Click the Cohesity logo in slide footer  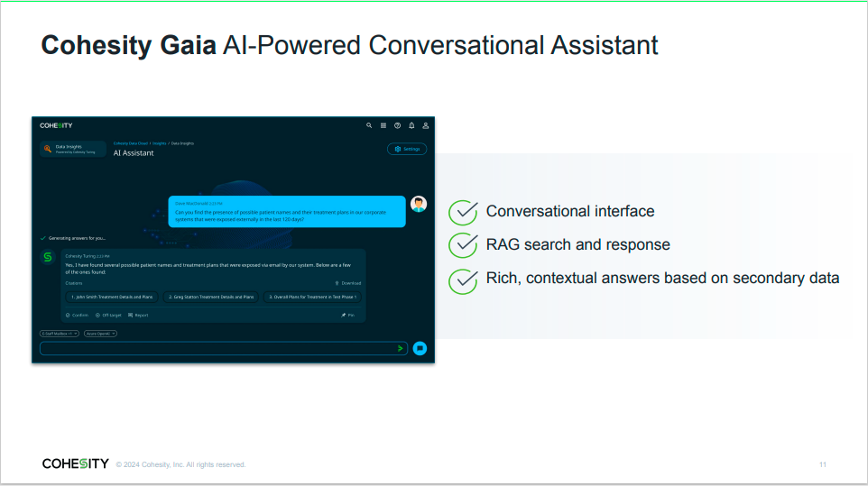pos(75,463)
